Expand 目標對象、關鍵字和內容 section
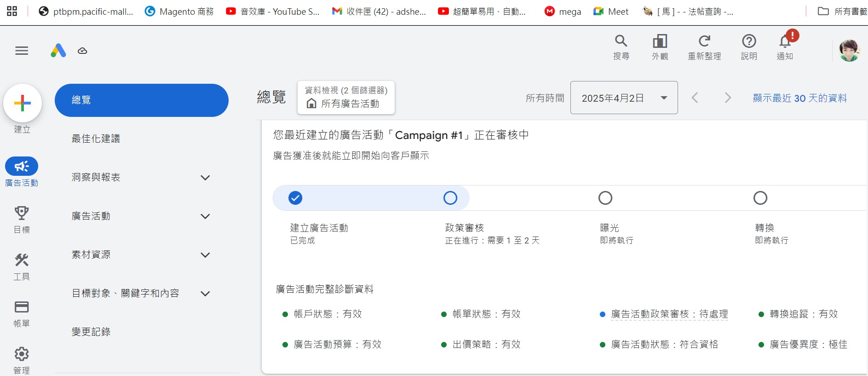 [x=205, y=294]
